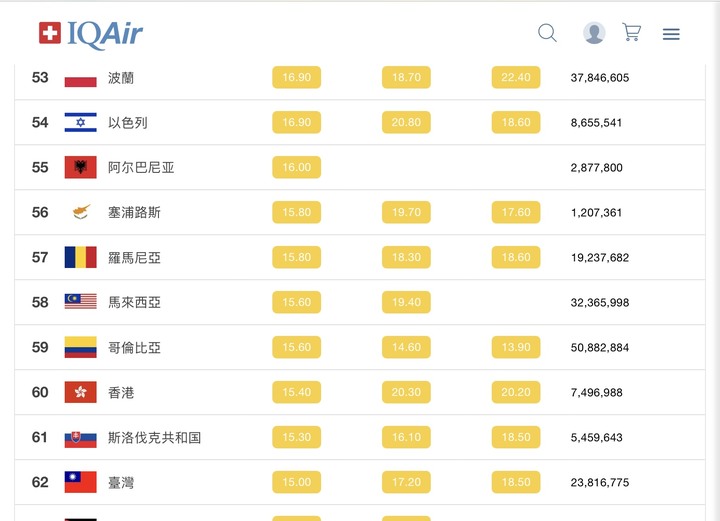Image resolution: width=720 pixels, height=521 pixels.
Task: Click the IQAir logo
Action: click(x=91, y=34)
